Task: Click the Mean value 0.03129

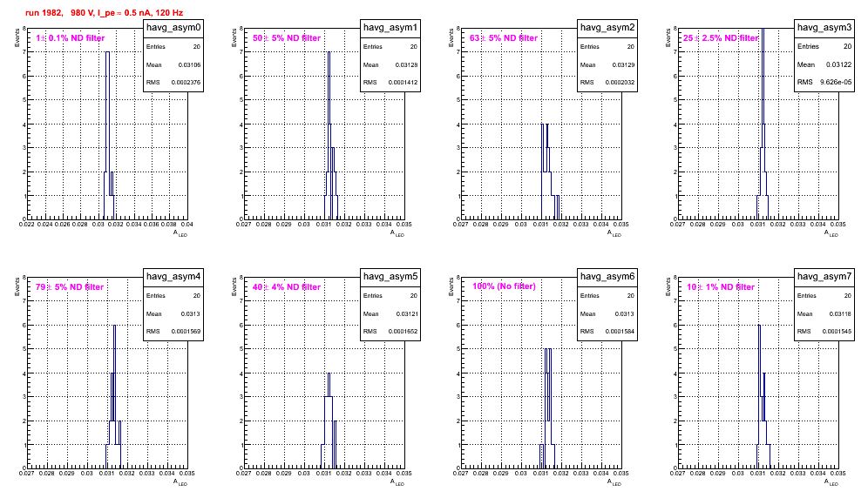Action: point(623,64)
